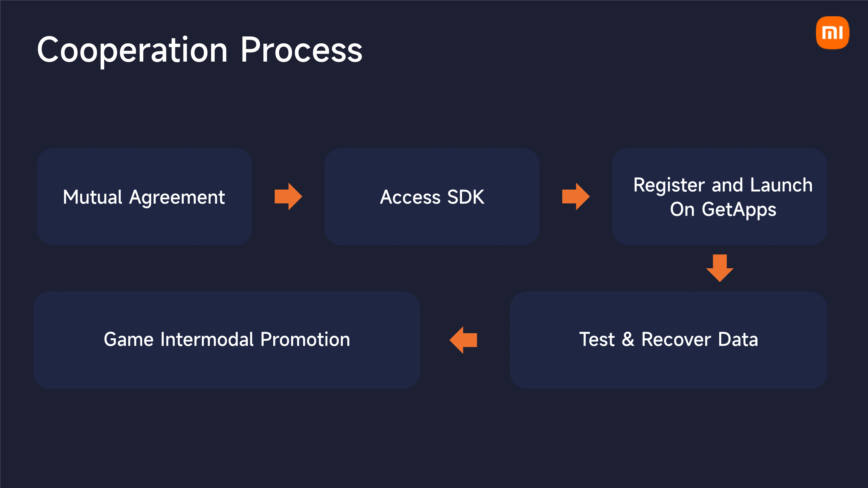Select the Game Intermodal Promotion box
Screen dimensions: 868x488
227,367
